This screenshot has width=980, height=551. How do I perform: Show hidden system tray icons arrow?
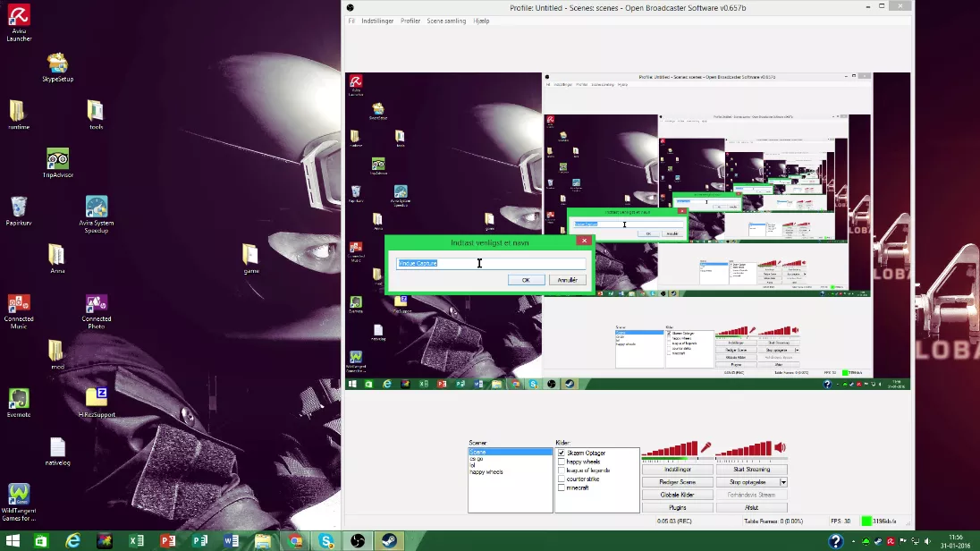pyautogui.click(x=853, y=541)
